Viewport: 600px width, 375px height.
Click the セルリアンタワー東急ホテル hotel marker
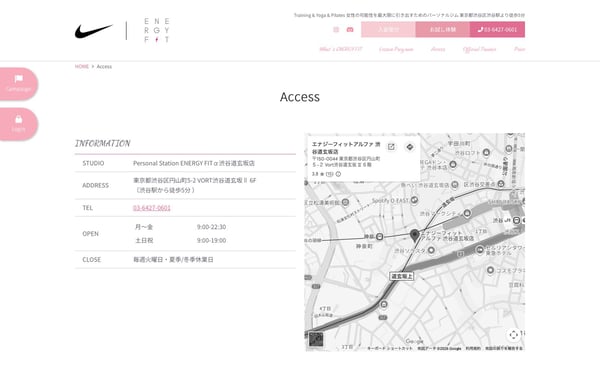(479, 250)
